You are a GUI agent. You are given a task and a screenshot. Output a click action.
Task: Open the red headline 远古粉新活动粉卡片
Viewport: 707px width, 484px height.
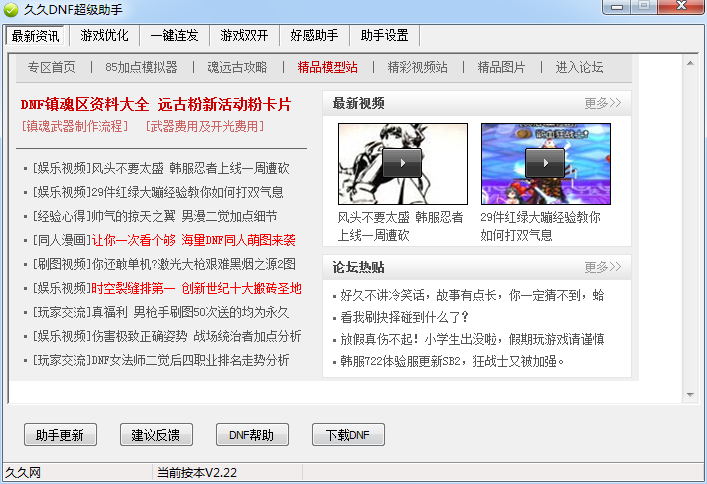click(225, 105)
